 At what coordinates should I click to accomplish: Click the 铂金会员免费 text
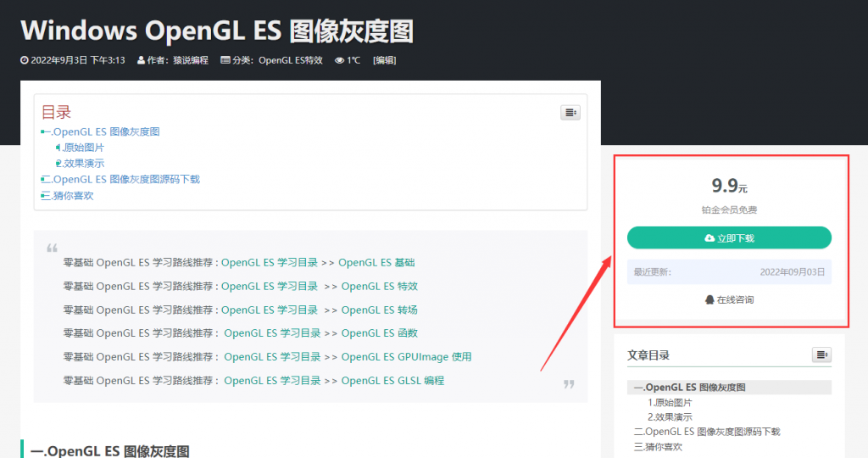pos(729,209)
